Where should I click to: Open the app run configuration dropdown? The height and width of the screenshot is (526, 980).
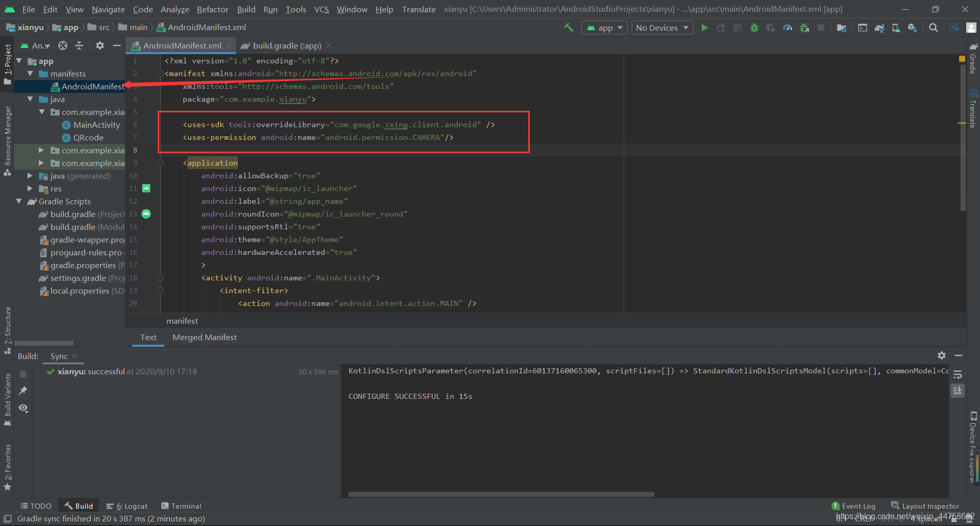605,28
